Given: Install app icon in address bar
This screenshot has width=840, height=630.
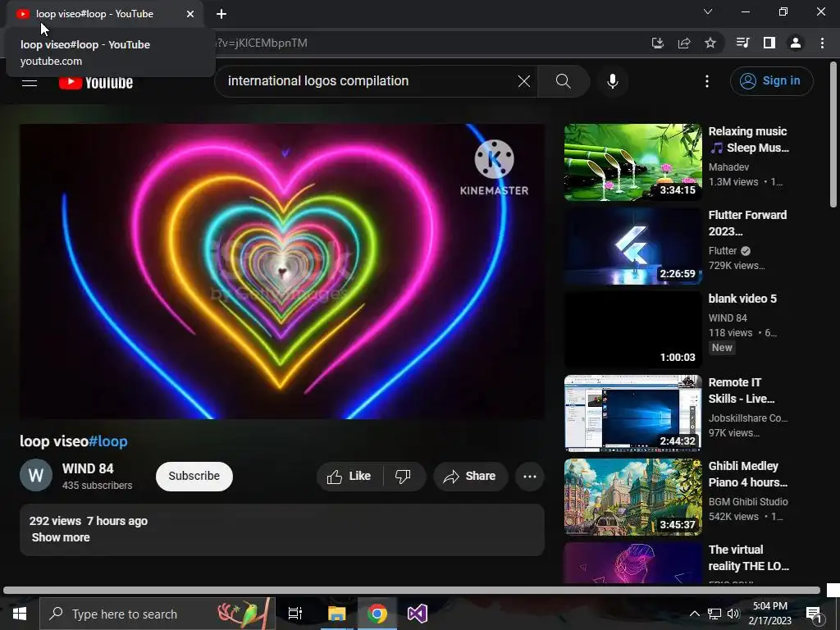Looking at the screenshot, I should 657,43.
